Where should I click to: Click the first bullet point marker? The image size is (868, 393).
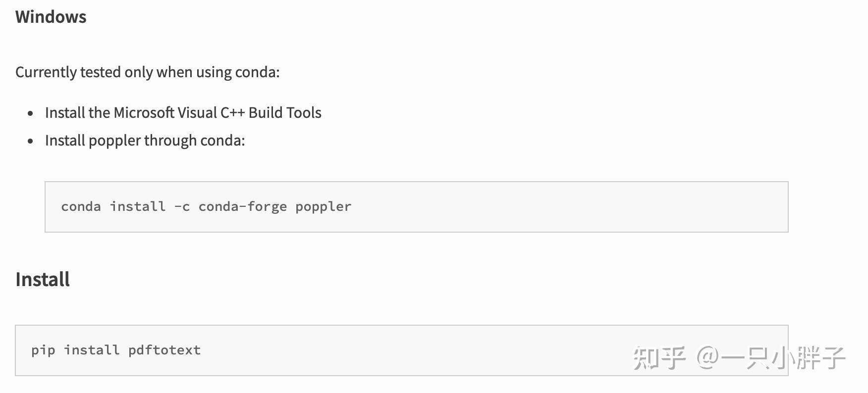tap(31, 113)
